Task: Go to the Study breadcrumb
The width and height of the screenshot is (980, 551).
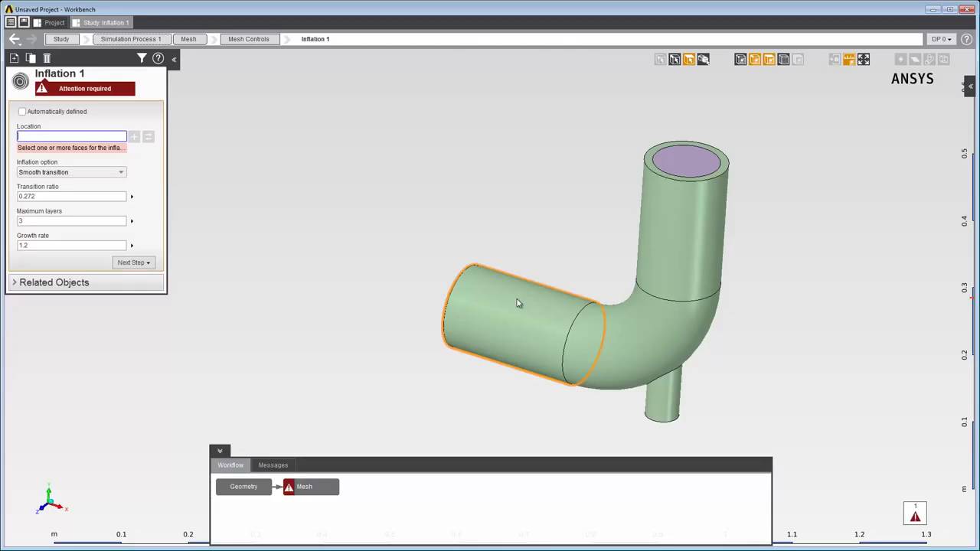Action: [x=61, y=39]
